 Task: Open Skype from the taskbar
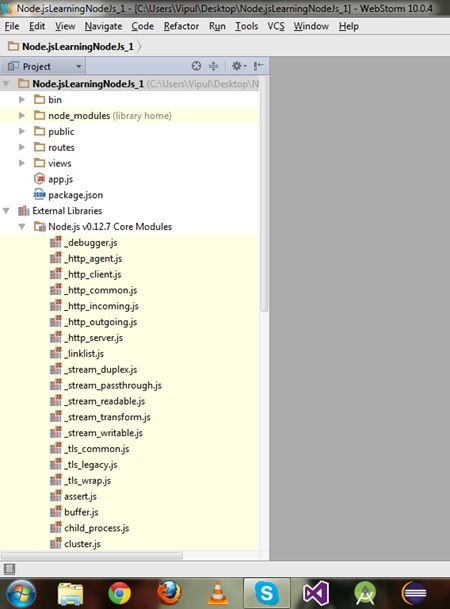267,593
